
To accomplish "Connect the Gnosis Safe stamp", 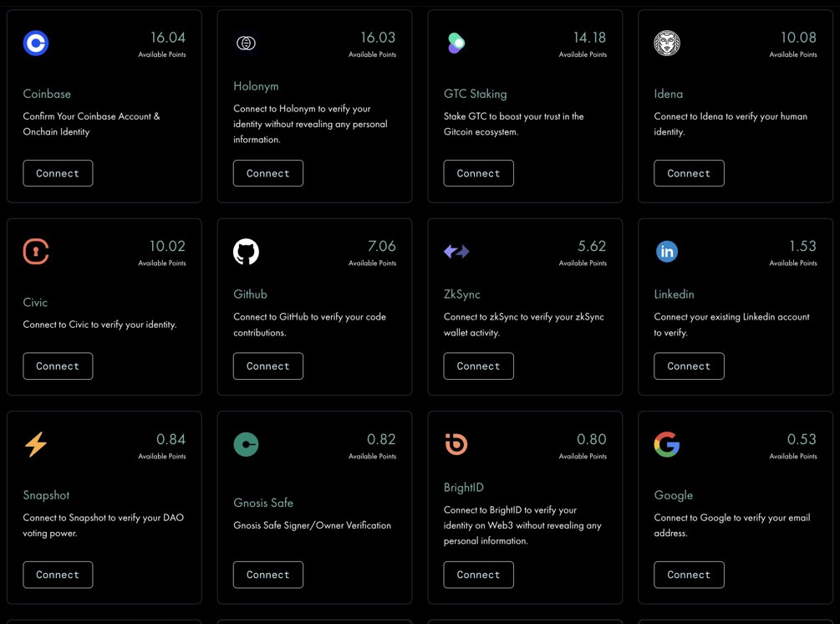I will pos(267,575).
